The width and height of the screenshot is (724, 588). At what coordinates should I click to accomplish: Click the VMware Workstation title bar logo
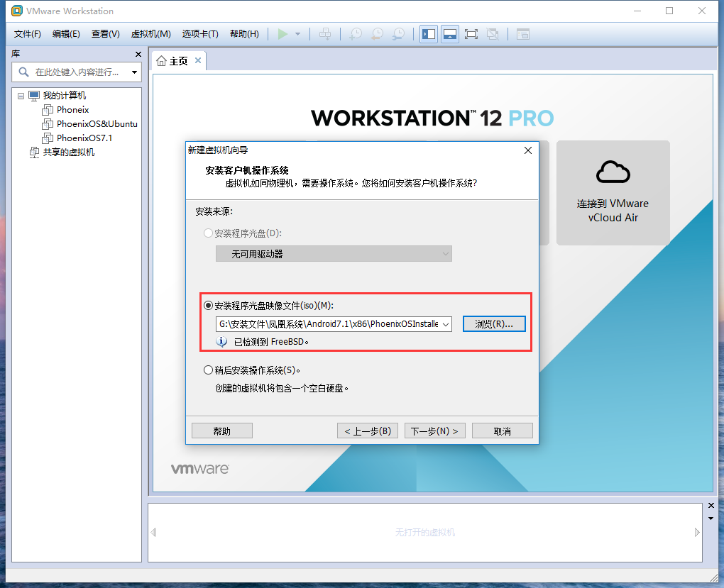(x=17, y=11)
